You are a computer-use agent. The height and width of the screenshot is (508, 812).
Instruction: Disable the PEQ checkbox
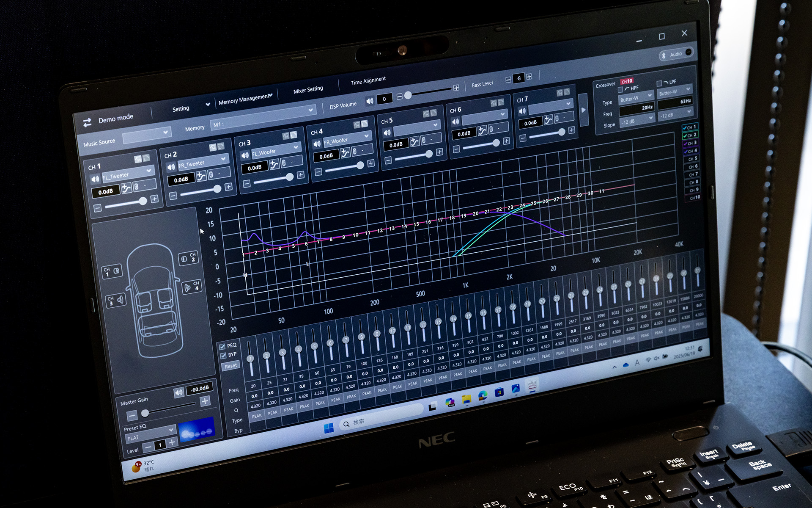coord(223,346)
